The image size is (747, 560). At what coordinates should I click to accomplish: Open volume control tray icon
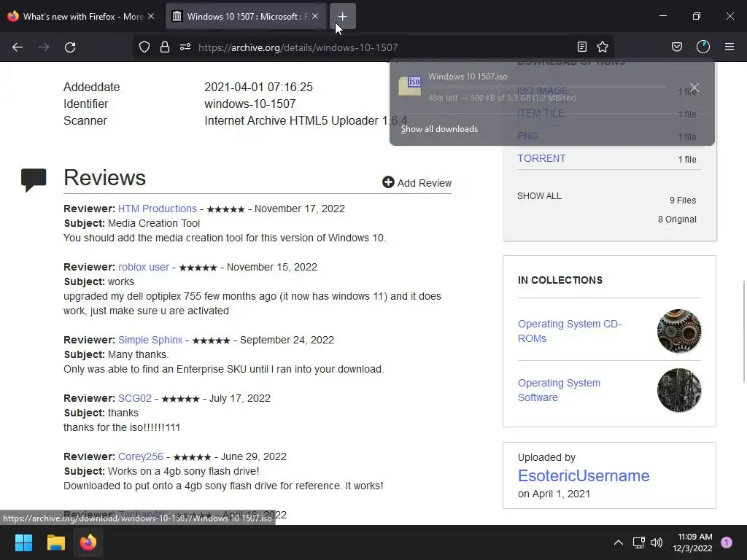pyautogui.click(x=657, y=542)
